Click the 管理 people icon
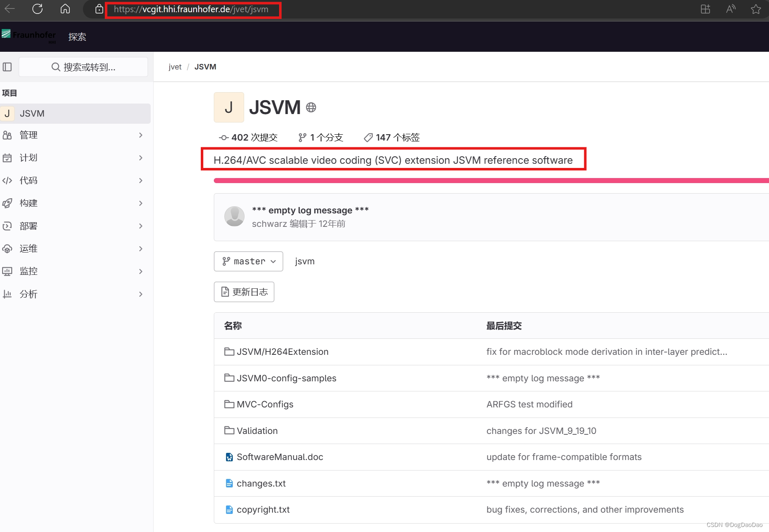 click(7, 135)
